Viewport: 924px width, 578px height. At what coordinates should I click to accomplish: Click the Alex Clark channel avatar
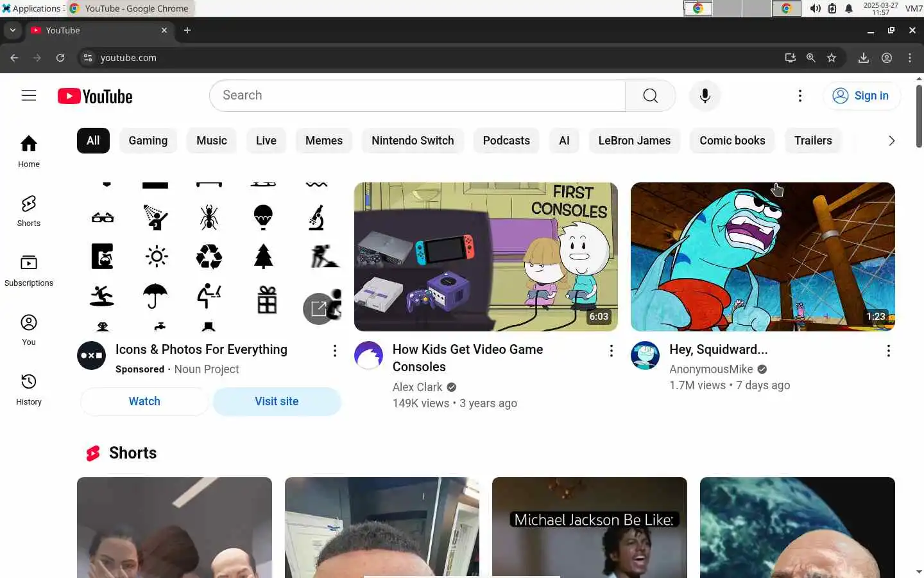coord(368,355)
